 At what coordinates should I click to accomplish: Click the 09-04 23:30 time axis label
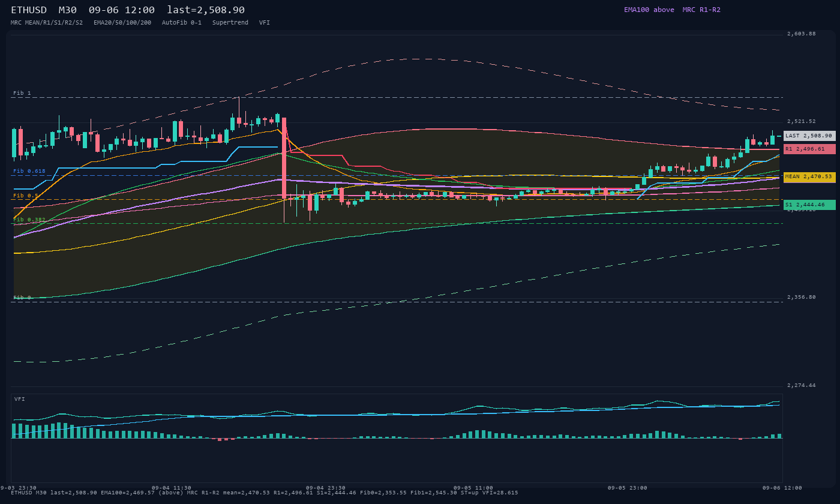pyautogui.click(x=326, y=488)
